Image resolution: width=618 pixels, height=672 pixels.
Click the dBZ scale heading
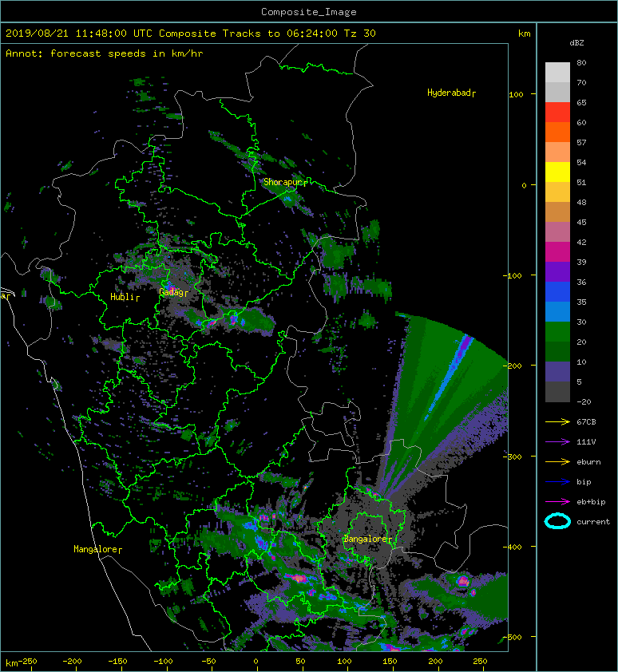pyautogui.click(x=576, y=43)
